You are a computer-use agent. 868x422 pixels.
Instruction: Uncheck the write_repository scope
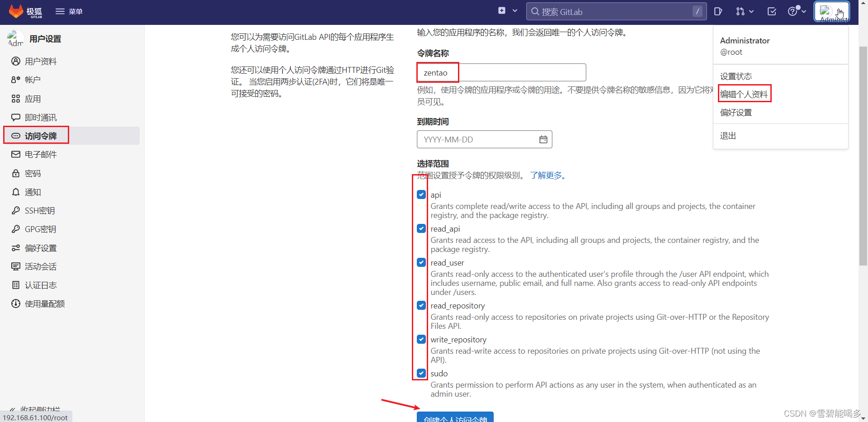click(x=421, y=339)
